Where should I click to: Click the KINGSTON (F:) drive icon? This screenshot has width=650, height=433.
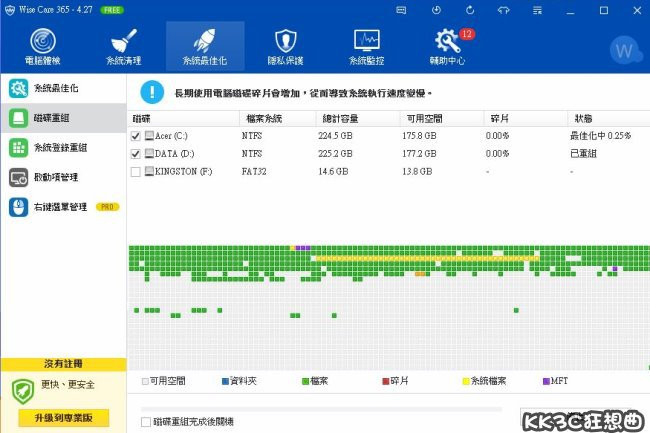click(x=149, y=171)
